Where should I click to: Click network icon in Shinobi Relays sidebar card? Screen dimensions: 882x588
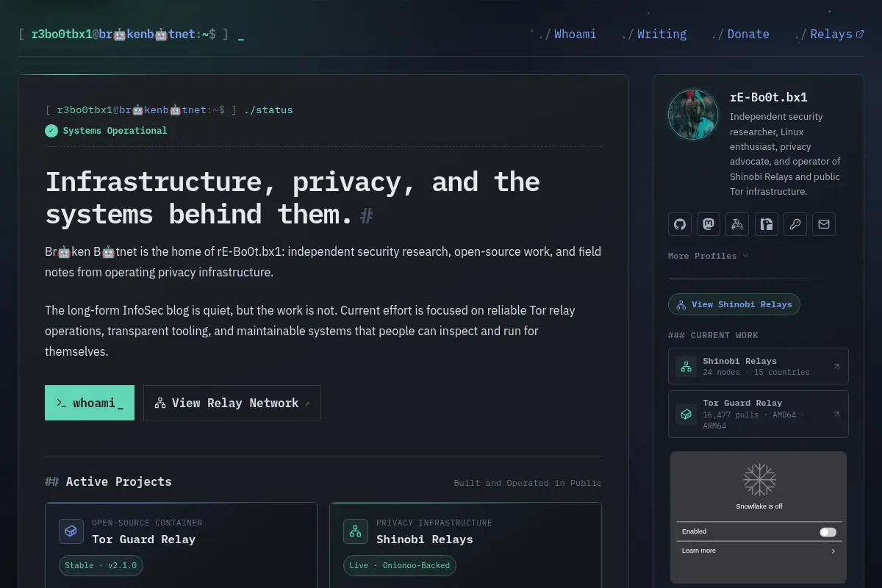(x=686, y=366)
